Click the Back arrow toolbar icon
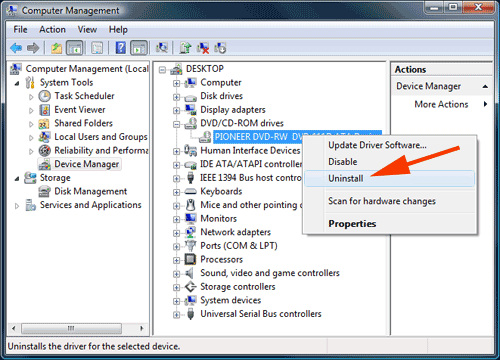Screen dimensions: 500x360 tap(16, 48)
